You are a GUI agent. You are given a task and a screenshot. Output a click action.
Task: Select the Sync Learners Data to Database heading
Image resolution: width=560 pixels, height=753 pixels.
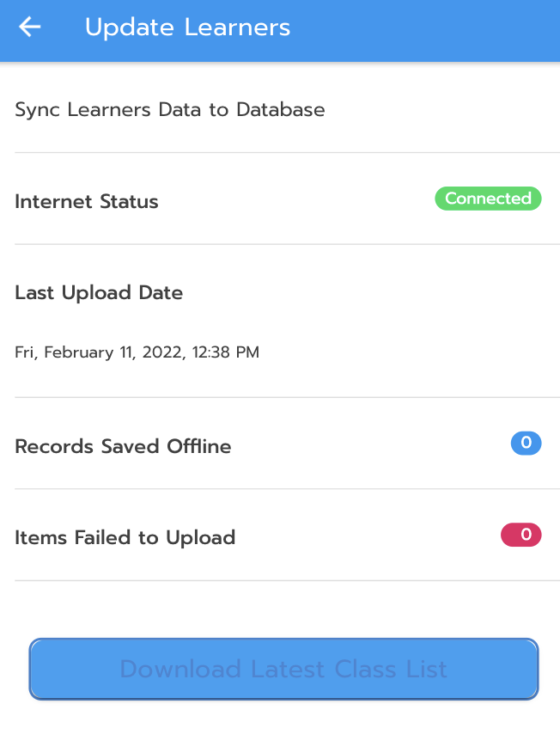tap(169, 110)
